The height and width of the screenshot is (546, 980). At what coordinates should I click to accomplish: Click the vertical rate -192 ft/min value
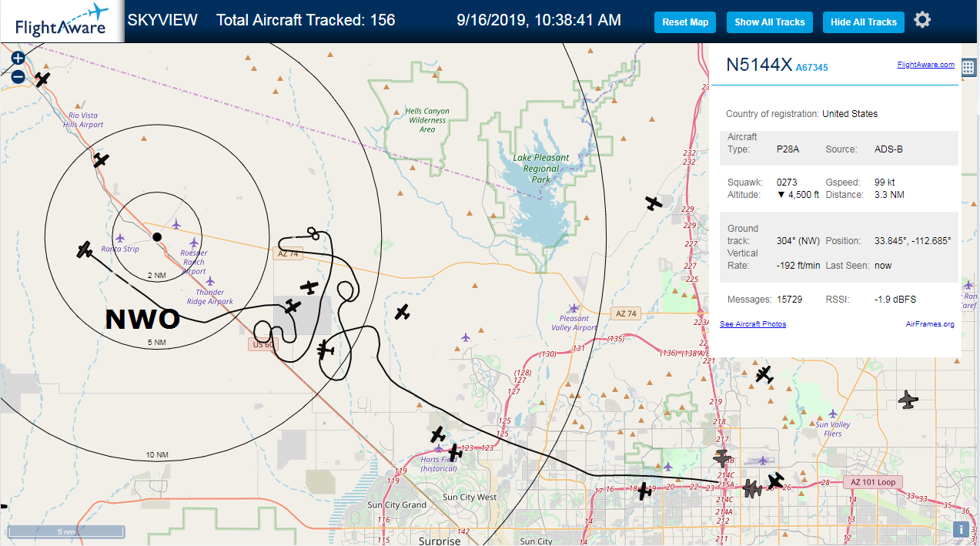[798, 266]
